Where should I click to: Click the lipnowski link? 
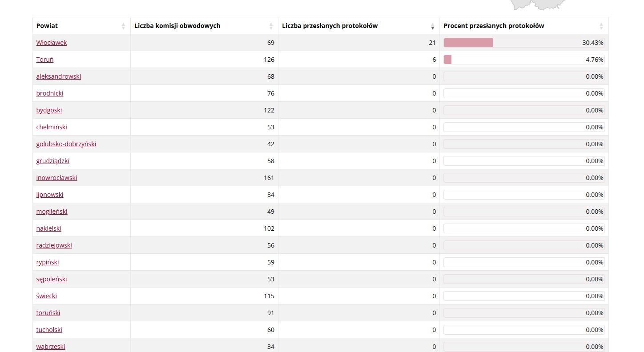(x=50, y=195)
